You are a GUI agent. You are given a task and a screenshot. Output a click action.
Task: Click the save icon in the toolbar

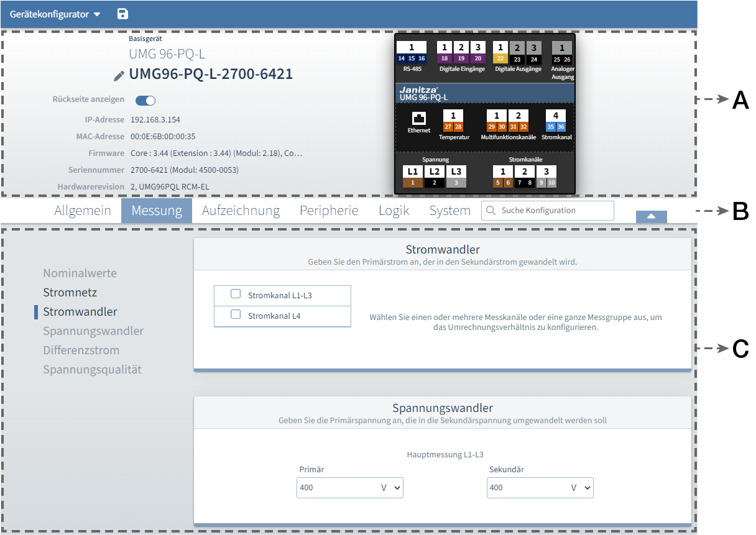click(x=122, y=14)
